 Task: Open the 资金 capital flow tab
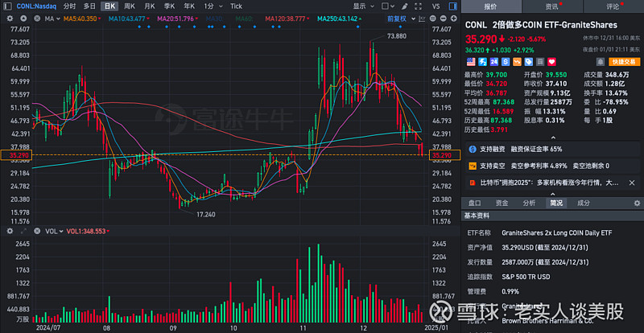click(x=502, y=203)
